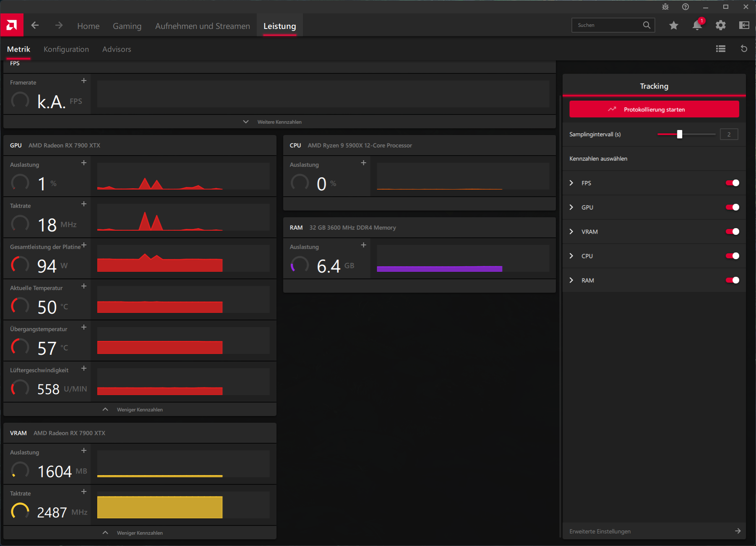The height and width of the screenshot is (546, 756).
Task: Expand FPS metrics in Tracking list
Action: coord(571,183)
